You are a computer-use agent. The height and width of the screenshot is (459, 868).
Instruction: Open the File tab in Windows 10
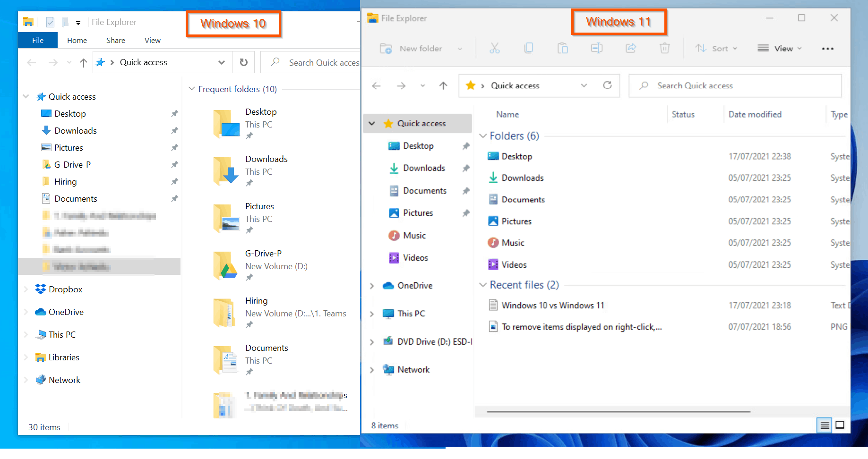(x=38, y=40)
